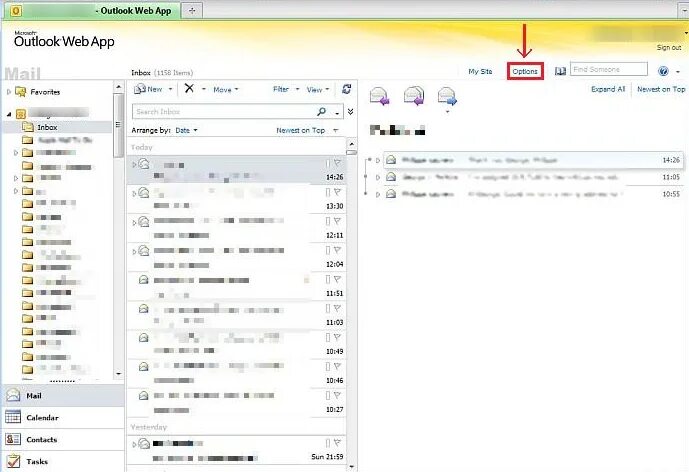Open the View dropdown
This screenshot has height=472, width=689.
click(x=318, y=89)
